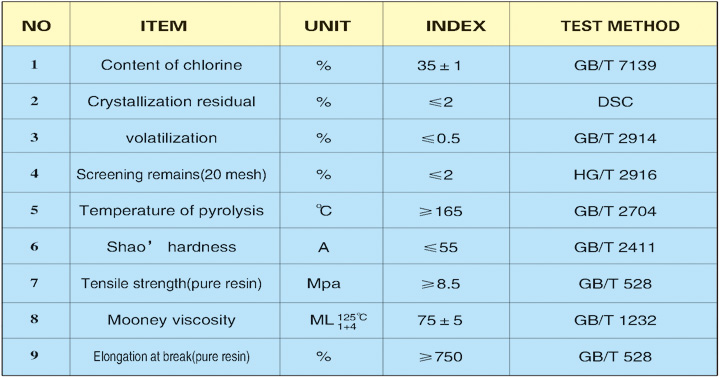Click the GB/T 7139 test method
This screenshot has height=378, width=720.
click(615, 65)
